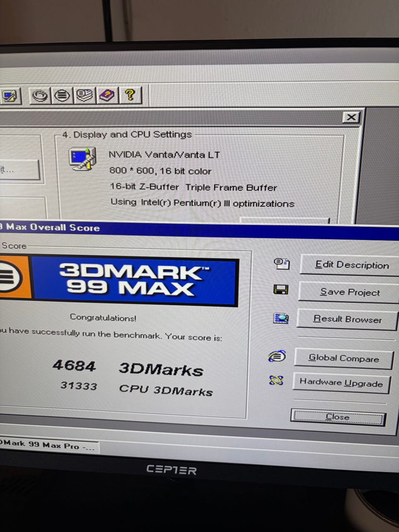The image size is (399, 532).
Task: Click the icon beside Hardware Upgrade
Action: (276, 380)
